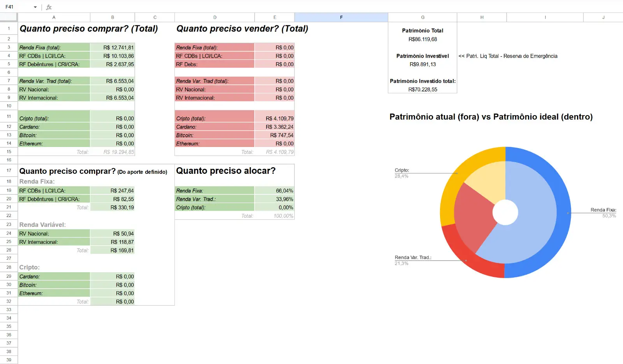This screenshot has height=364, width=623.
Task: Select column F header
Action: click(341, 17)
